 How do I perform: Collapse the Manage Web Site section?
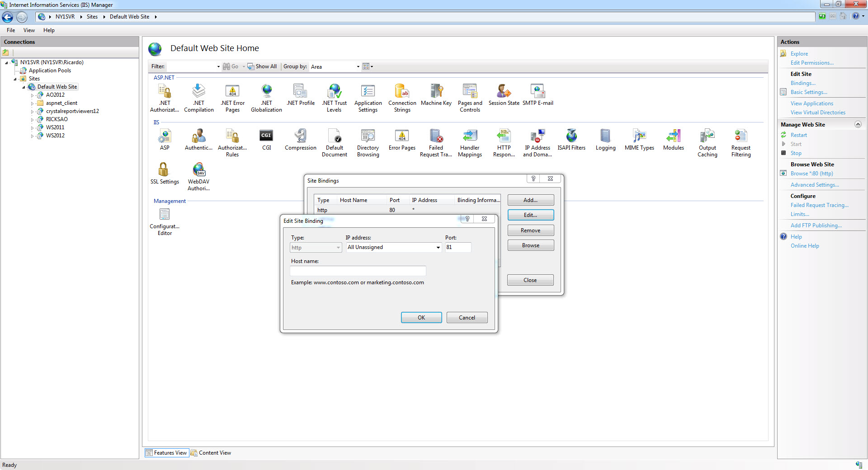click(x=858, y=124)
